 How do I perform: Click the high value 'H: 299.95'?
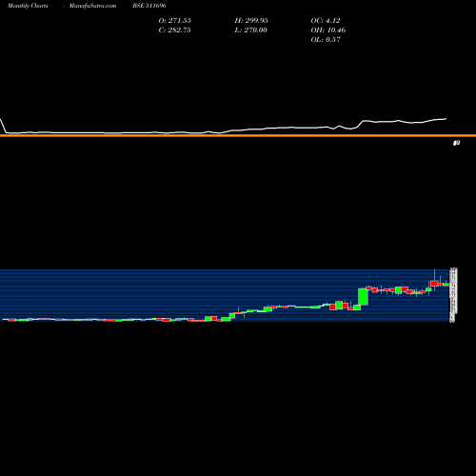click(x=251, y=20)
